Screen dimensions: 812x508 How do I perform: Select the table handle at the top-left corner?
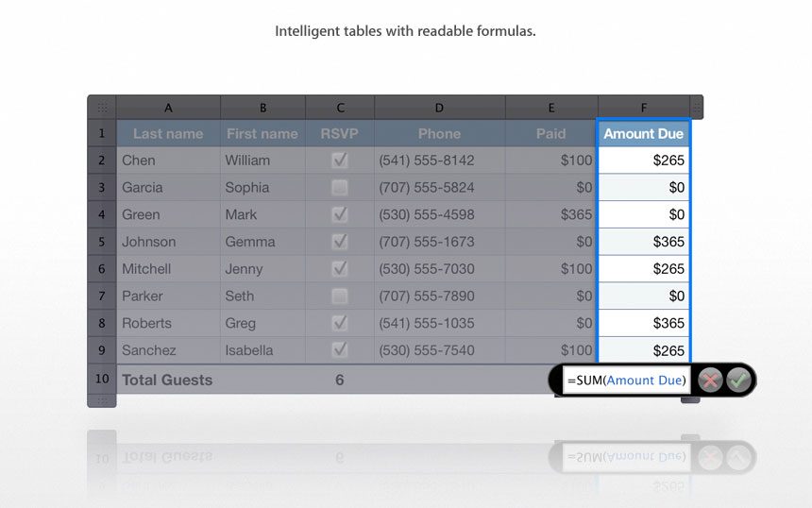102,108
